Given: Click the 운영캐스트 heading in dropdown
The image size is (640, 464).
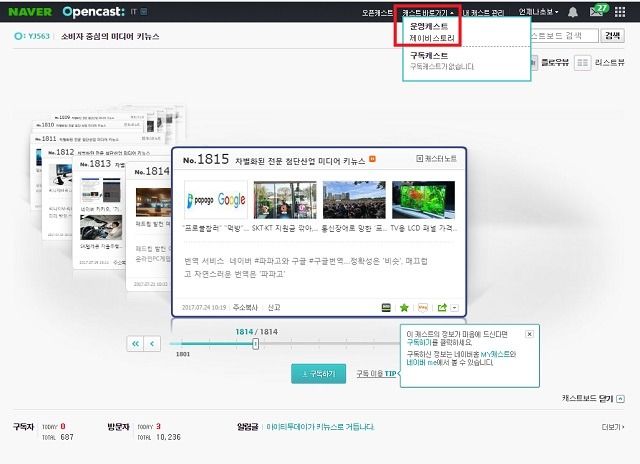Looking at the screenshot, I should [429, 27].
